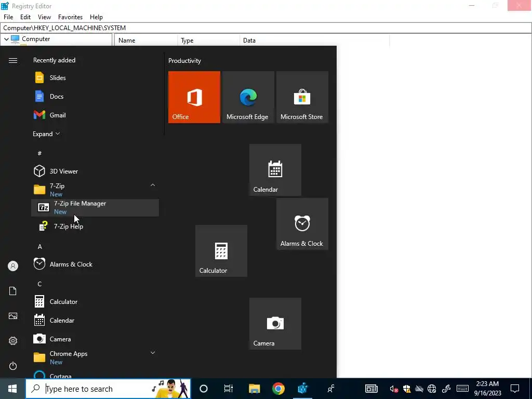Open Documents from the Start sidebar
Viewport: 532px width, 399px height.
pos(13,291)
